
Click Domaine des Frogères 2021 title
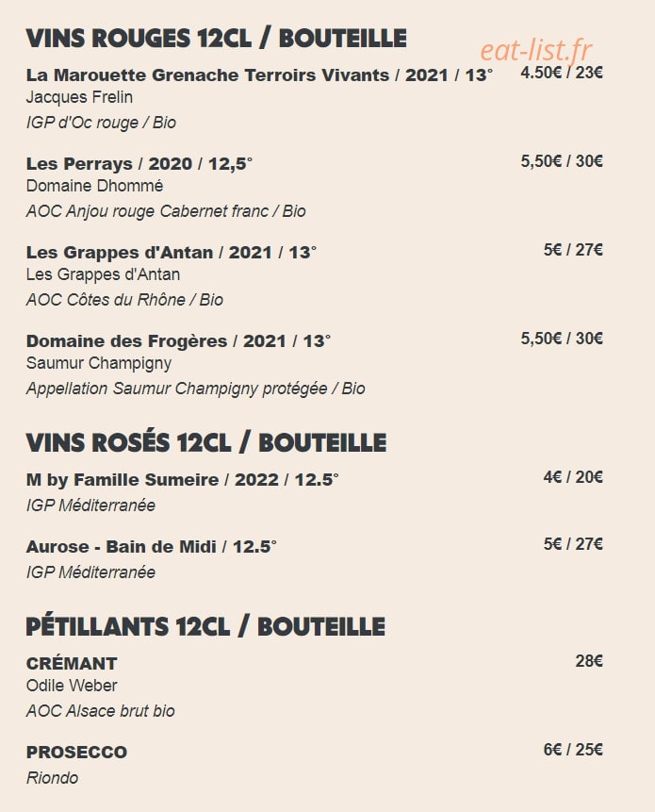(178, 341)
